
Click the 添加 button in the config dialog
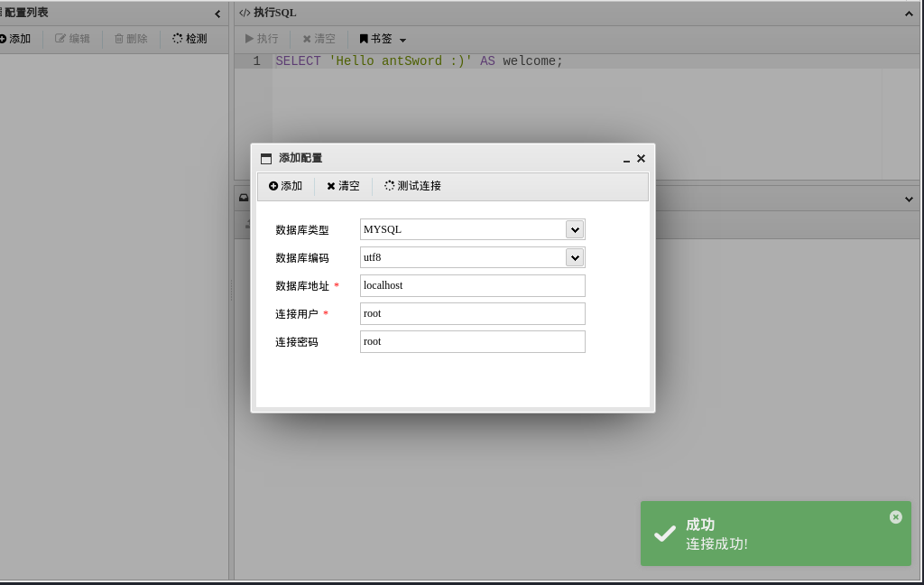click(x=285, y=186)
